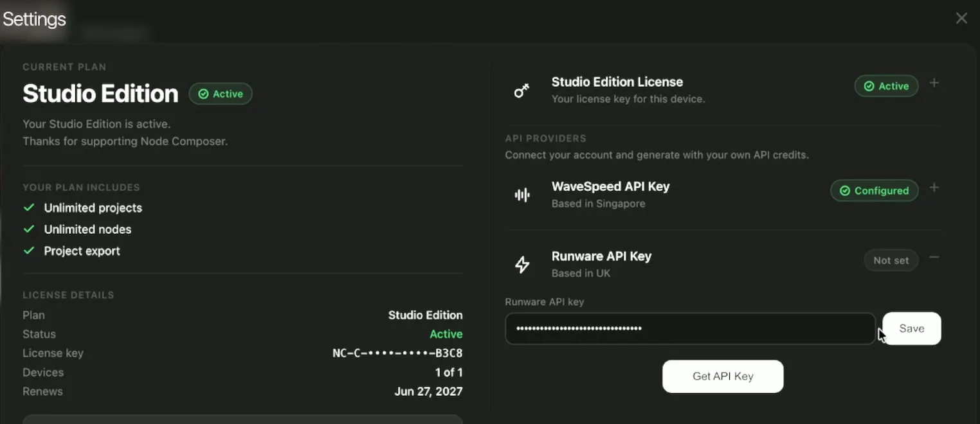
Task: Click the WaveSpeed API Key title
Action: click(611, 186)
